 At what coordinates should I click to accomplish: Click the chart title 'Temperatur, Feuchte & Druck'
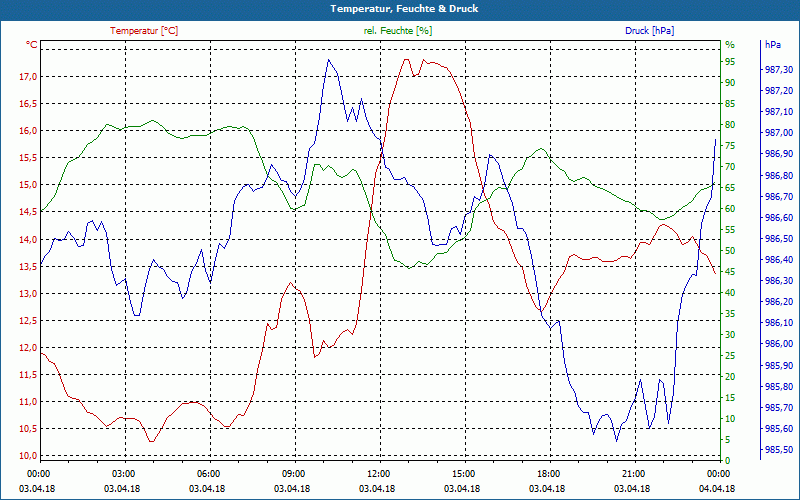tap(404, 9)
